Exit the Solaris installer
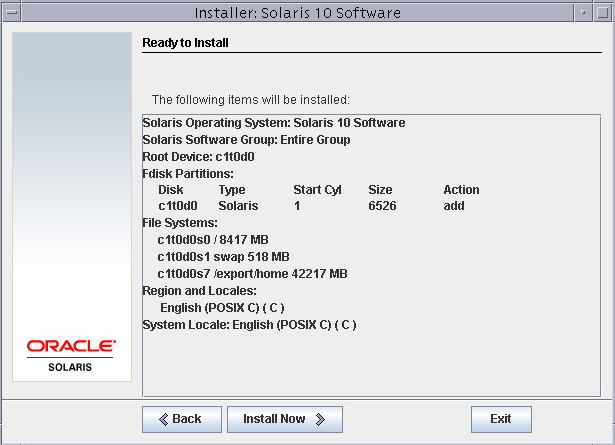The height and width of the screenshot is (445, 615). tap(501, 419)
